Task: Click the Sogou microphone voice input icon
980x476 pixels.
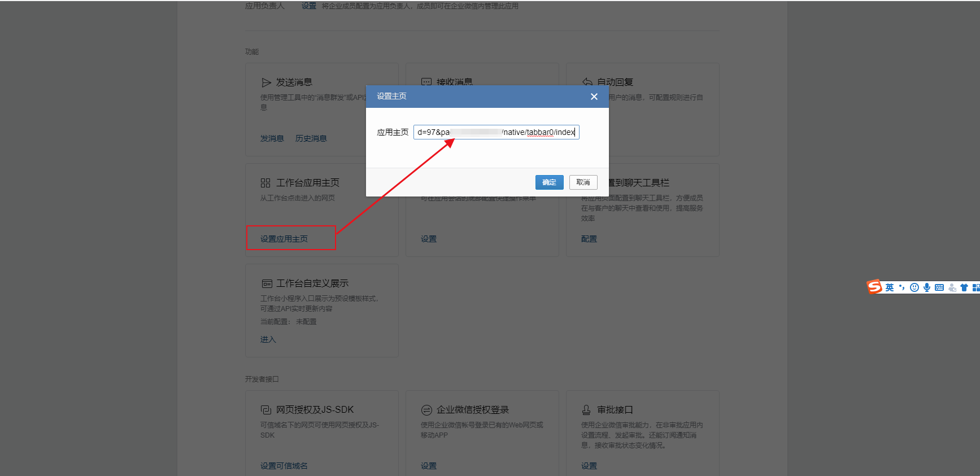Action: point(927,287)
